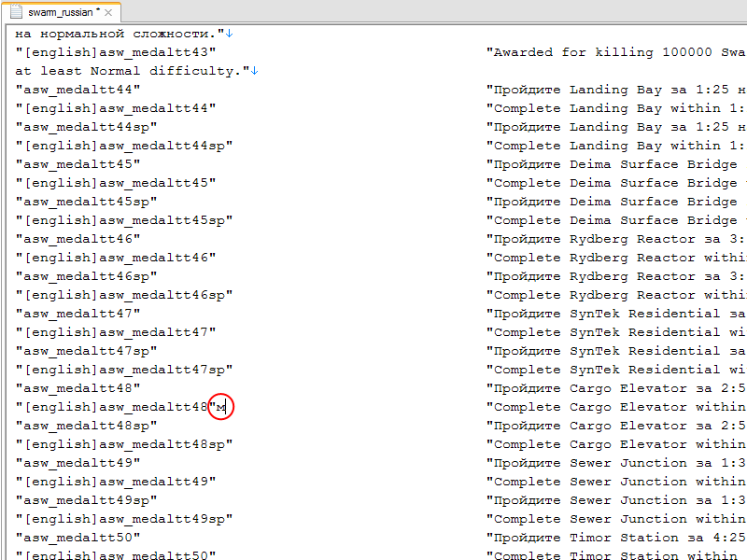Viewport: 747px width, 560px height.
Task: Click Russian SynTek Residential value for asw_medaltt47sp
Action: (x=616, y=351)
